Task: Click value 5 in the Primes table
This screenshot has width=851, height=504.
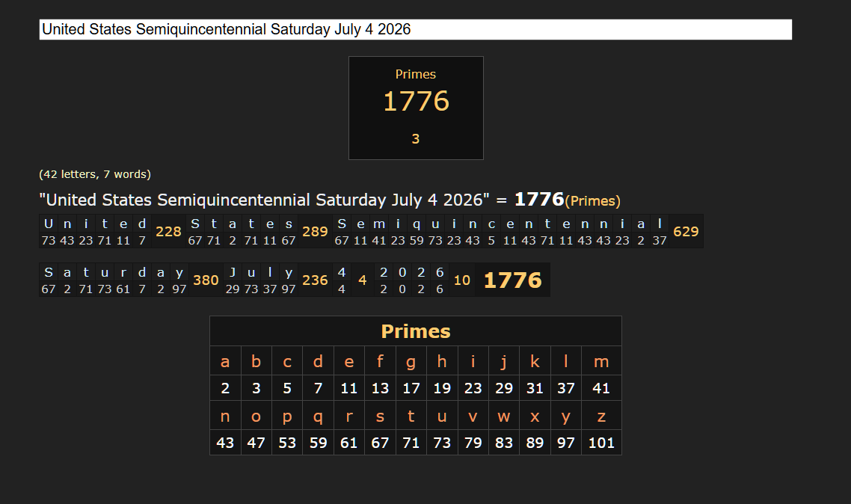Action: tap(287, 388)
